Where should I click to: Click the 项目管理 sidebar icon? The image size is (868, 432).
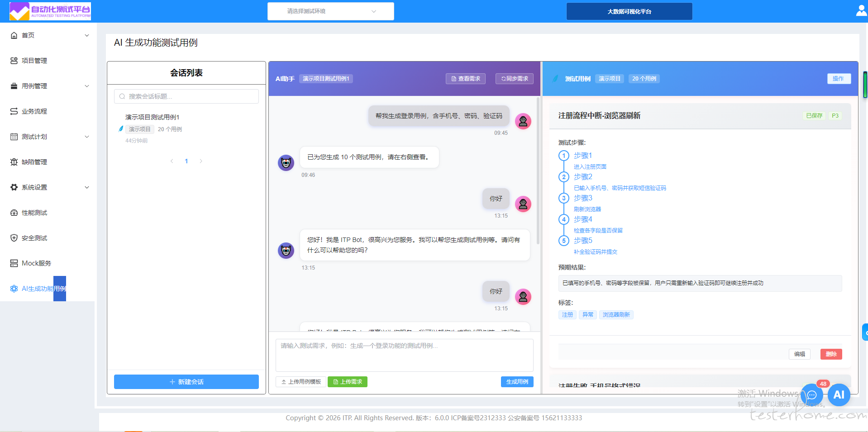(14, 61)
